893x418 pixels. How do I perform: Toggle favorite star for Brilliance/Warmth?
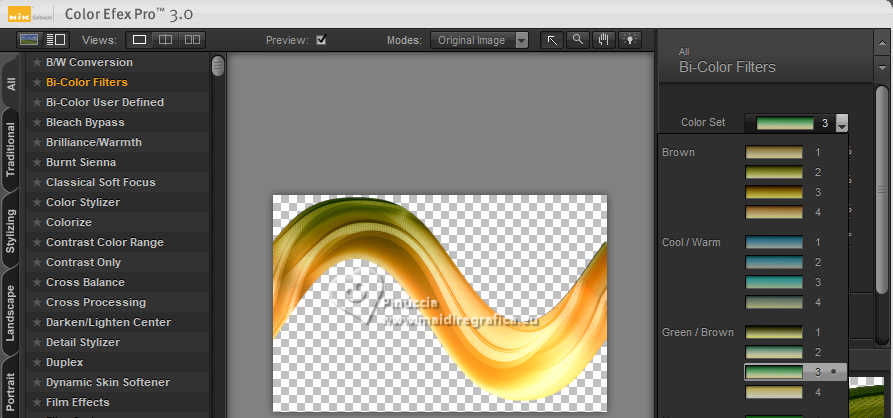pyautogui.click(x=37, y=142)
